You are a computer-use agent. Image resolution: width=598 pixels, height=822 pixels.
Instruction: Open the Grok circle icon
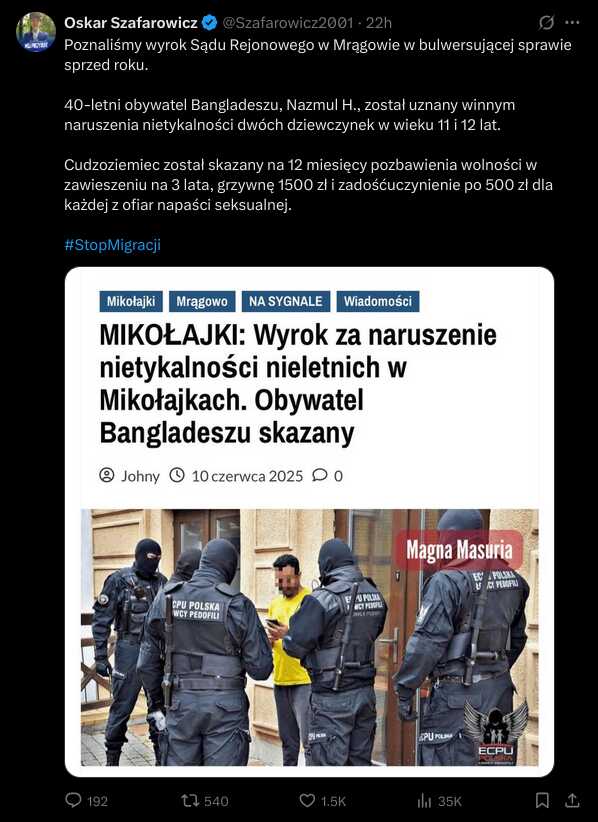pos(546,23)
